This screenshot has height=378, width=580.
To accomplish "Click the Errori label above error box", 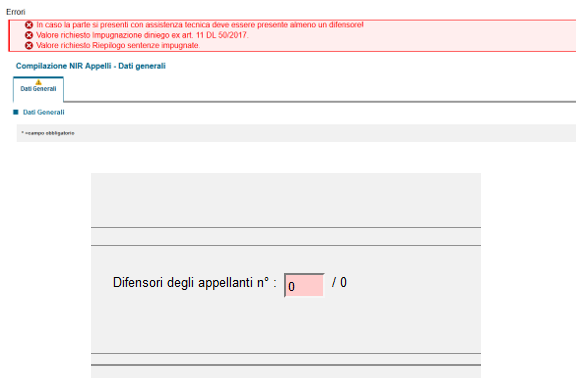I will tap(16, 12).
